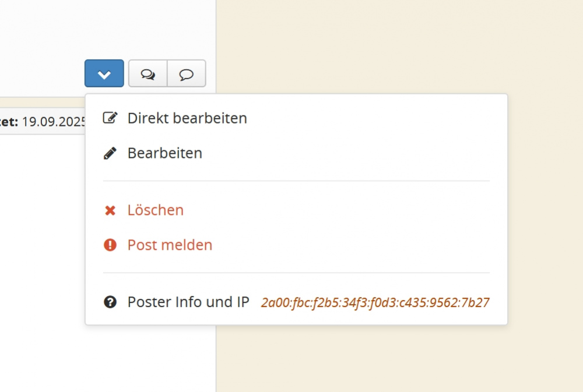Viewport: 583px width, 392px height.
Task: Click the pencil icon next to Bearbeiten
Action: pyautogui.click(x=110, y=153)
